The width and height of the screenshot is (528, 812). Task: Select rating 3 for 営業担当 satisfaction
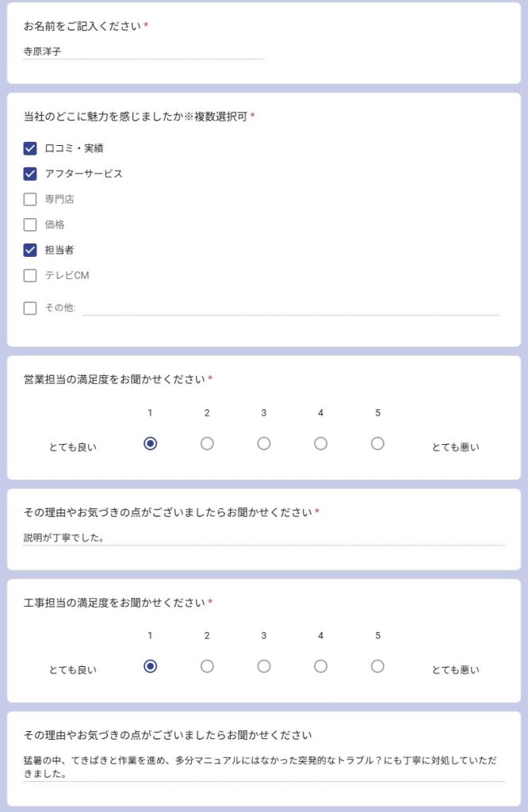264,443
